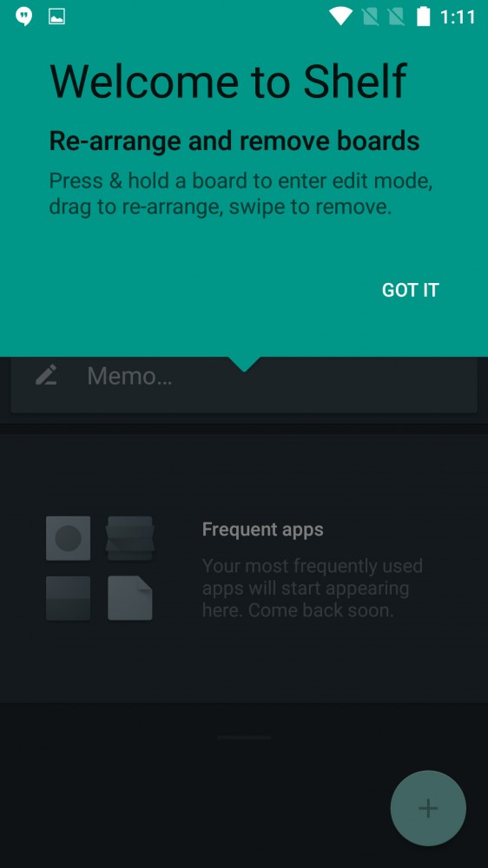Tap the clock showing 1:11
This screenshot has width=488, height=868.
tap(458, 17)
